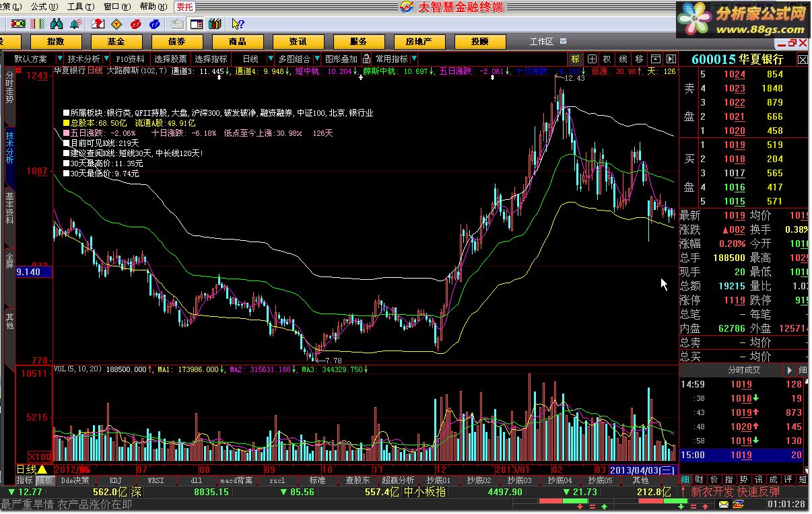Click the yellow 指数 button
This screenshot has width=812, height=514.
[56, 42]
